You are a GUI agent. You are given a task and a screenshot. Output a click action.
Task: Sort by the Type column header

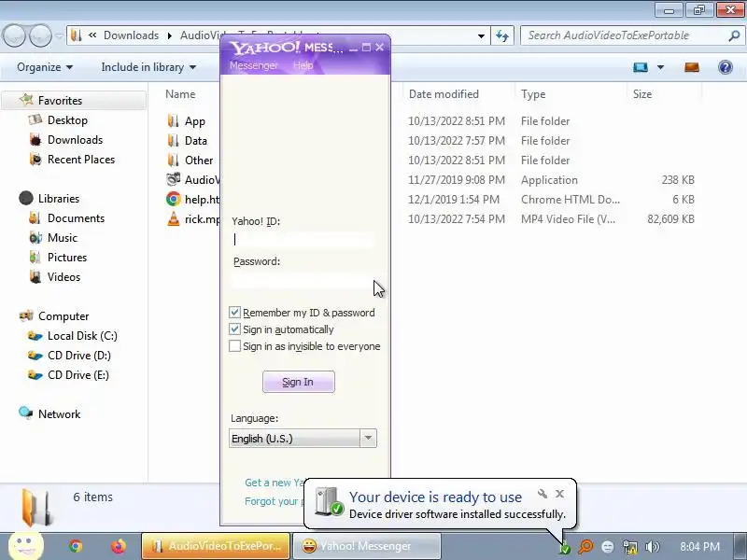[x=533, y=94]
